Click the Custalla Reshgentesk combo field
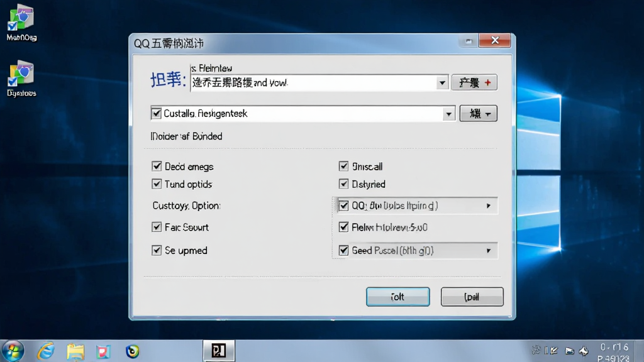 [x=303, y=114]
